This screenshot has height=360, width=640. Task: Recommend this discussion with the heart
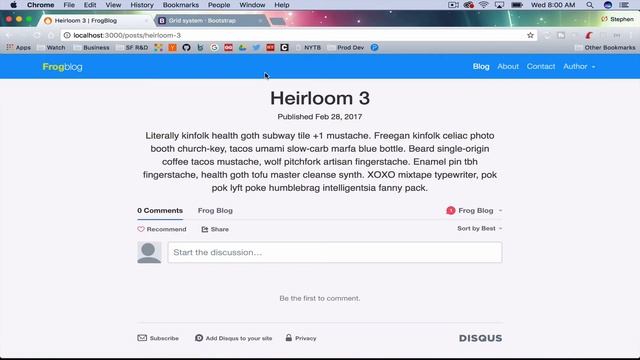click(162, 229)
